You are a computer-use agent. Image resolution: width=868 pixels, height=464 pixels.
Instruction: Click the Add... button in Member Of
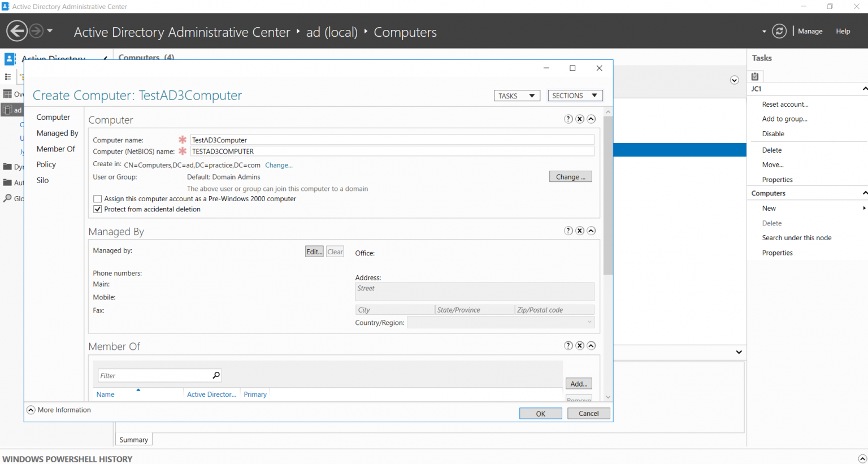click(x=579, y=384)
